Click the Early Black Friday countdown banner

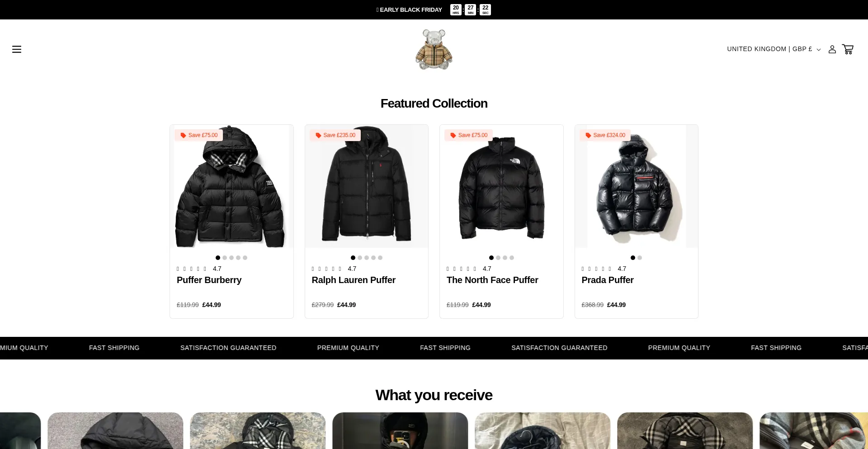pyautogui.click(x=434, y=9)
